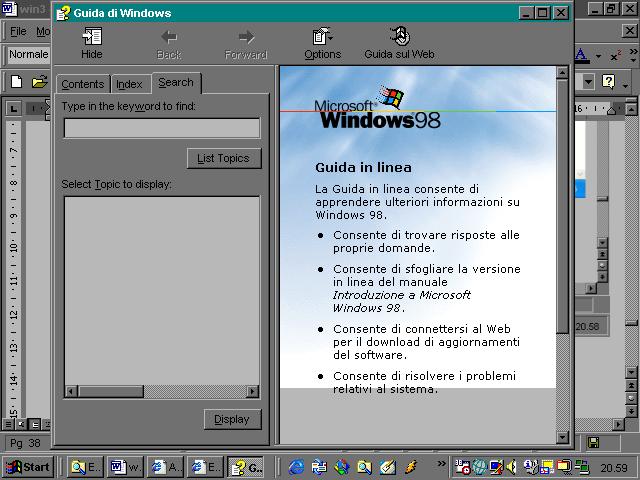Click the Pg 38 status bar entry in Word

(x=25, y=443)
